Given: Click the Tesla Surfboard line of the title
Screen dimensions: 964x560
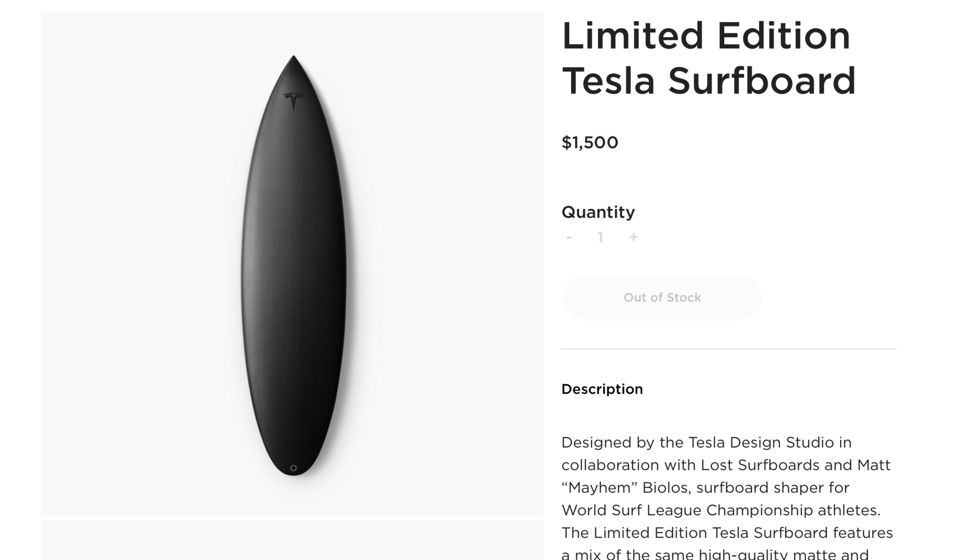Looking at the screenshot, I should coord(709,81).
